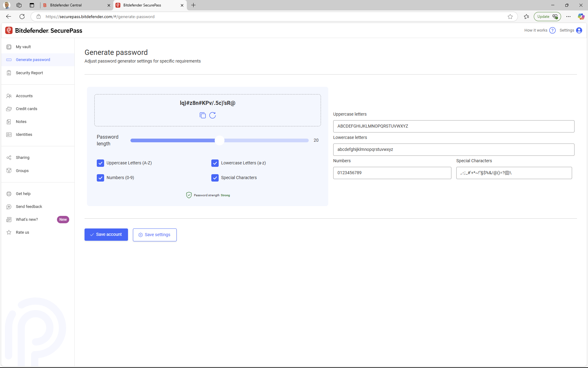Click the Save settings button
This screenshot has width=588, height=368.
[155, 235]
